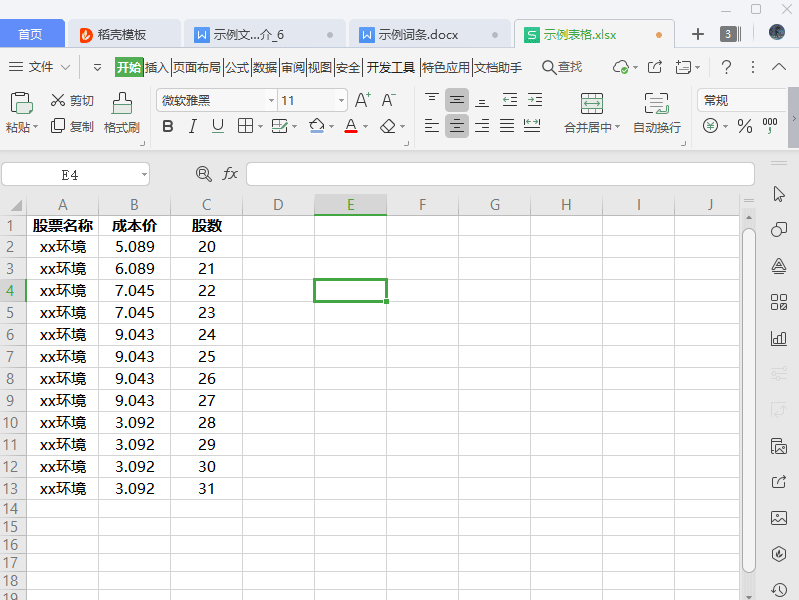Expand the Merge and Center (合并居中) dropdown
Viewport: 799px width, 600px height.
tap(618, 128)
